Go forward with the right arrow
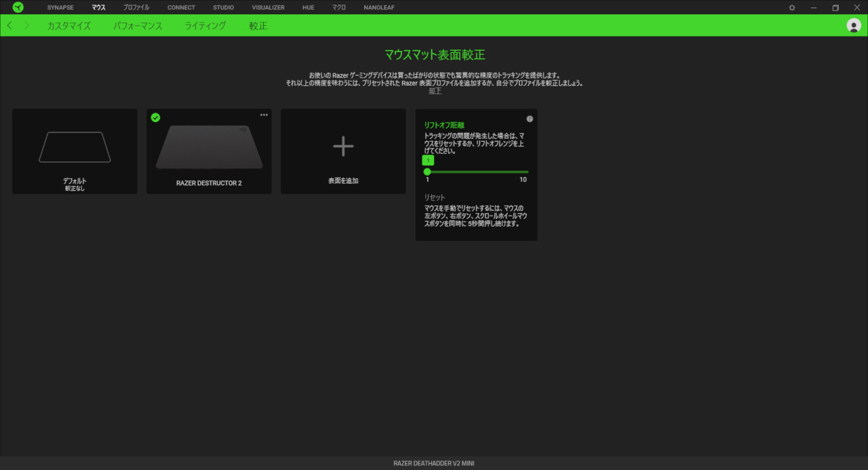868x470 pixels. pos(26,26)
